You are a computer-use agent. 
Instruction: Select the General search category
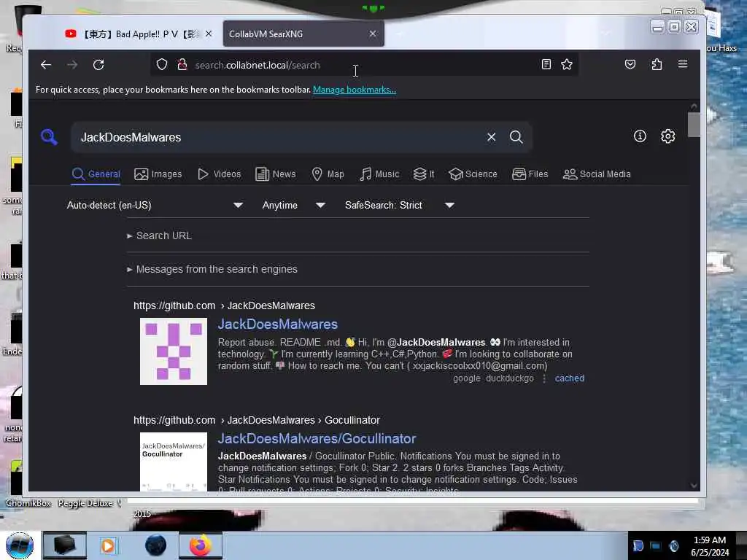[96, 174]
